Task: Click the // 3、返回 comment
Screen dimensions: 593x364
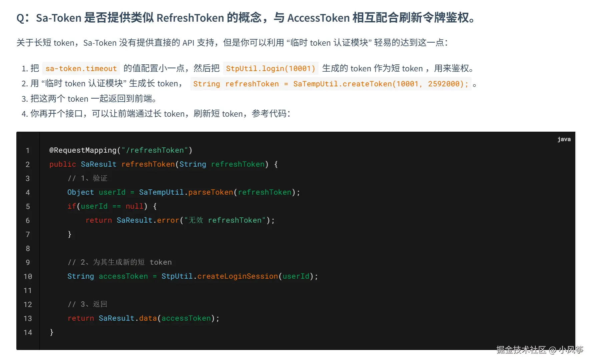Action: pos(87,304)
